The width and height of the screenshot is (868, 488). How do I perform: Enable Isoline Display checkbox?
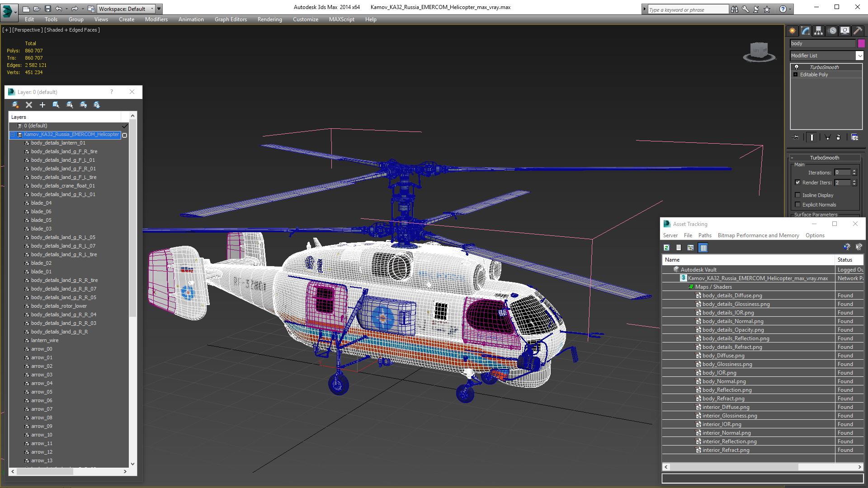pyautogui.click(x=798, y=195)
